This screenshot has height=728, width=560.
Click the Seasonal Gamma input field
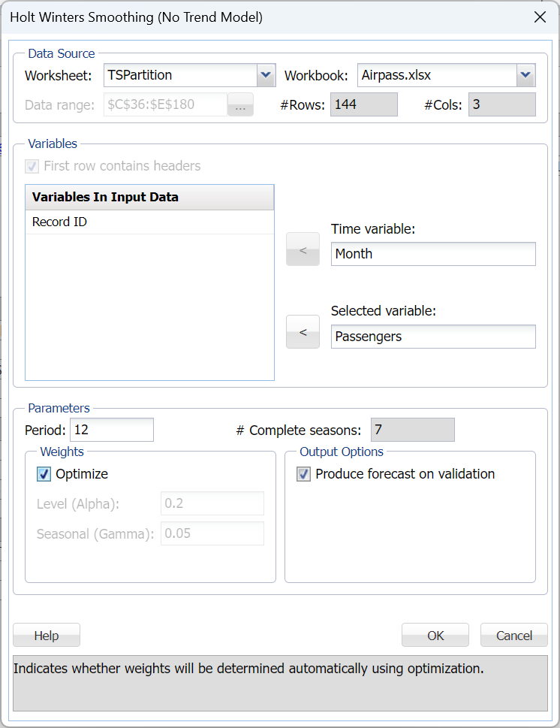pyautogui.click(x=212, y=533)
